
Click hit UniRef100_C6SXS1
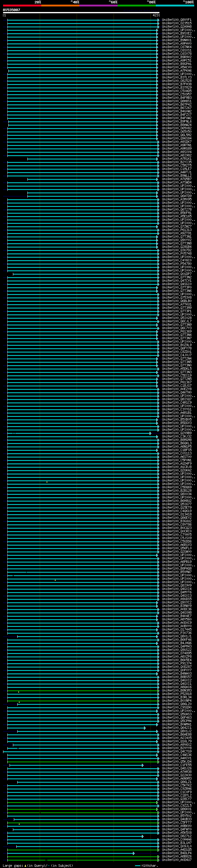176,50
